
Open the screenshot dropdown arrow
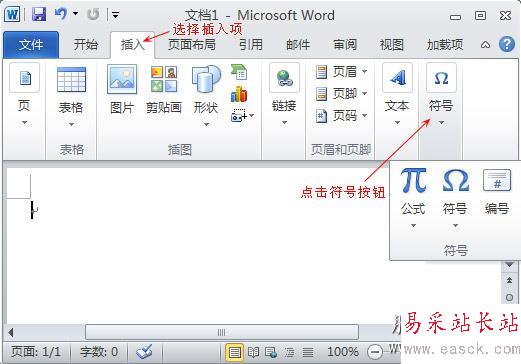click(x=252, y=116)
